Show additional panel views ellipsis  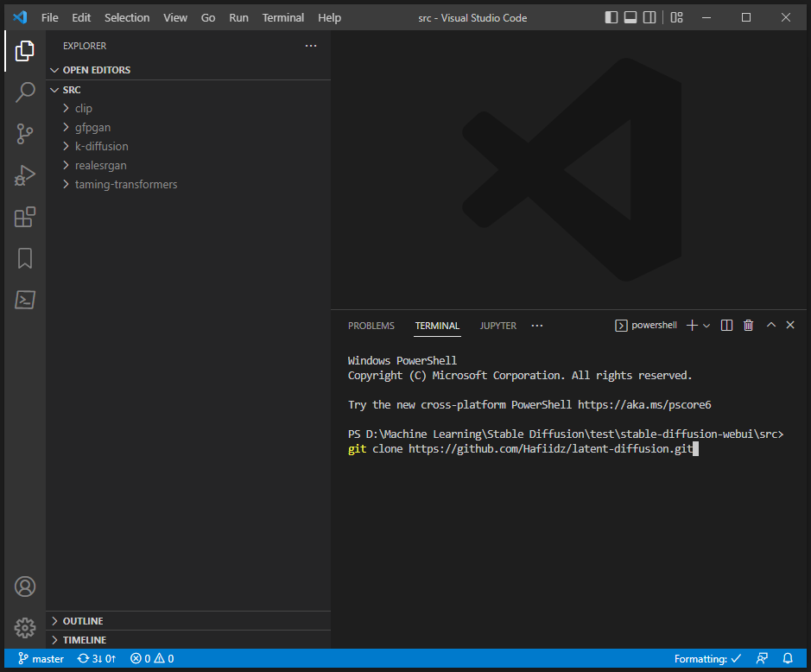[537, 326]
